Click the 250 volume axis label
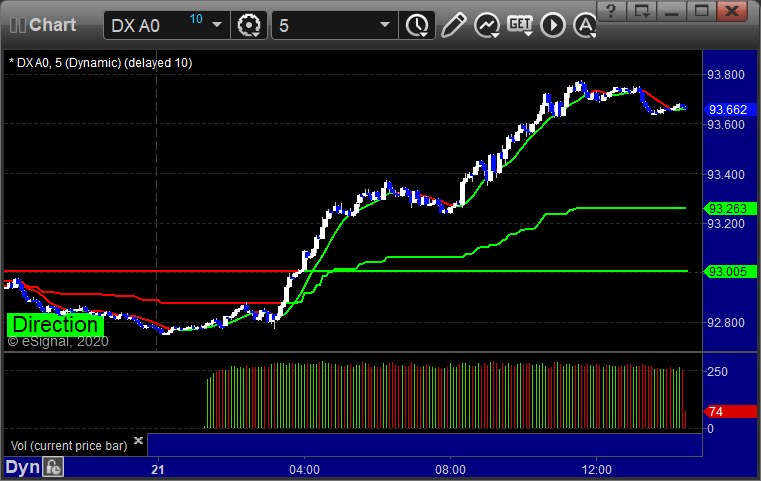The width and height of the screenshot is (761, 481). (717, 372)
